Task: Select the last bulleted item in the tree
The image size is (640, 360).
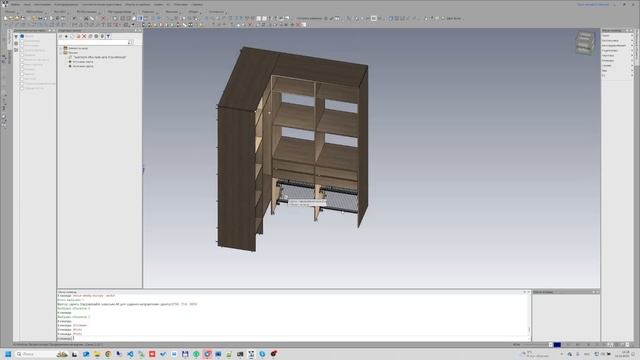Action: click(x=83, y=66)
